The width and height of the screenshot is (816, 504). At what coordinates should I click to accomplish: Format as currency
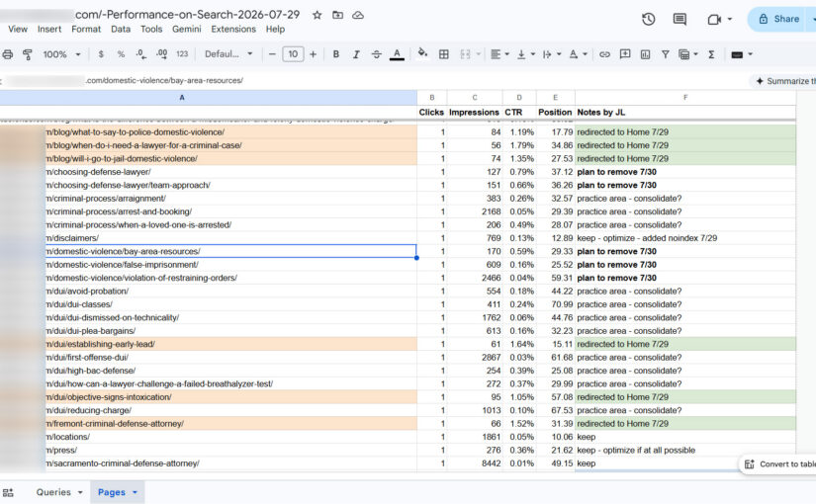[101, 54]
